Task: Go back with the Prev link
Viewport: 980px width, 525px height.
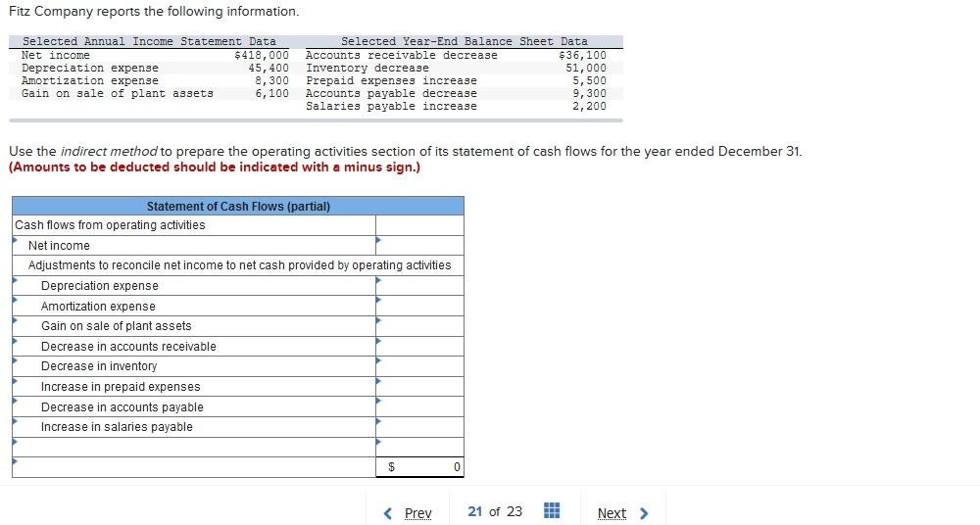Action: point(418,513)
